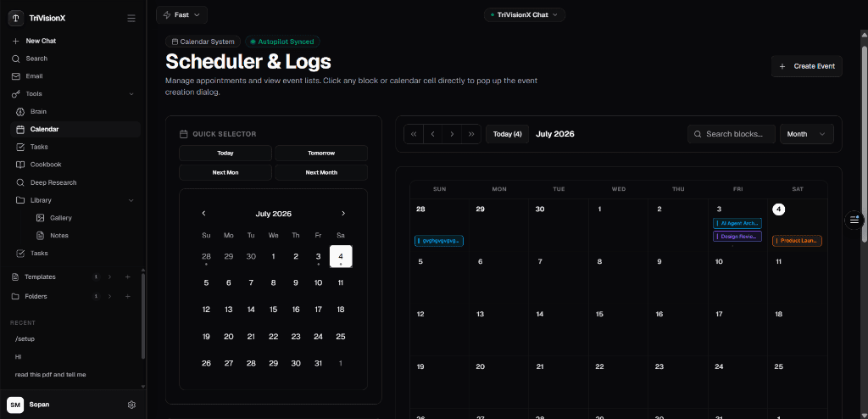
Task: Open Cookbook in the sidebar
Action: (x=46, y=165)
